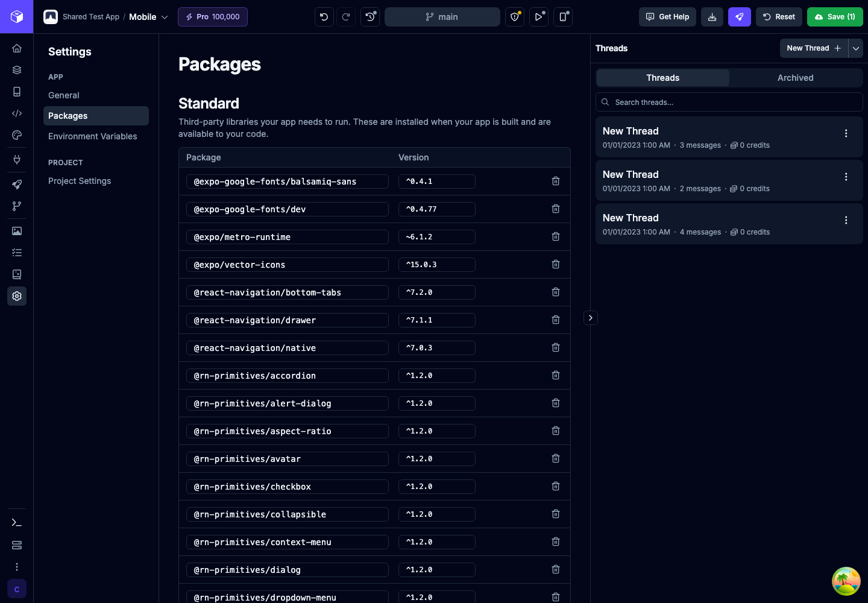
Task: Open the home icon in left sidebar
Action: pos(17,48)
